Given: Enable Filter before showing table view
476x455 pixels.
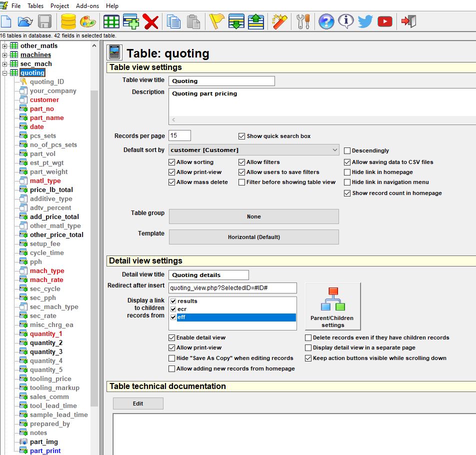Looking at the screenshot, I should click(x=241, y=182).
